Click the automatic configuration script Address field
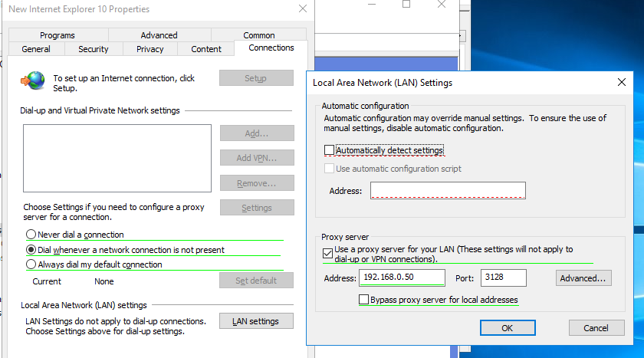 [x=448, y=190]
